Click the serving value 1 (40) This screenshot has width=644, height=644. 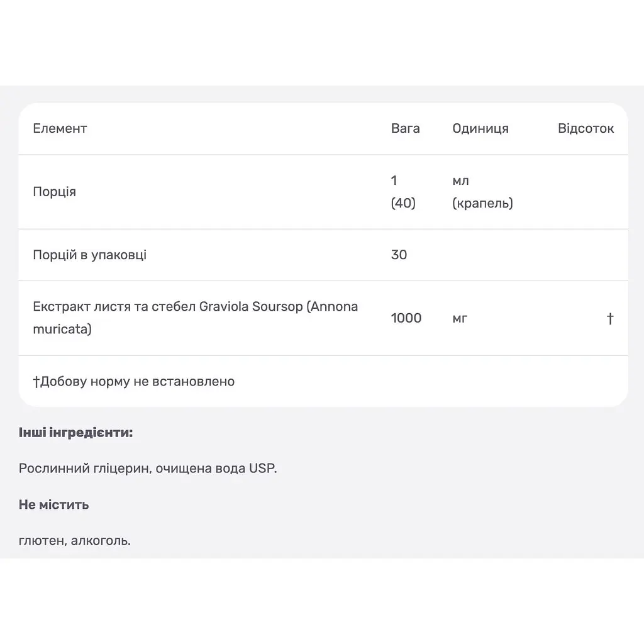[403, 192]
